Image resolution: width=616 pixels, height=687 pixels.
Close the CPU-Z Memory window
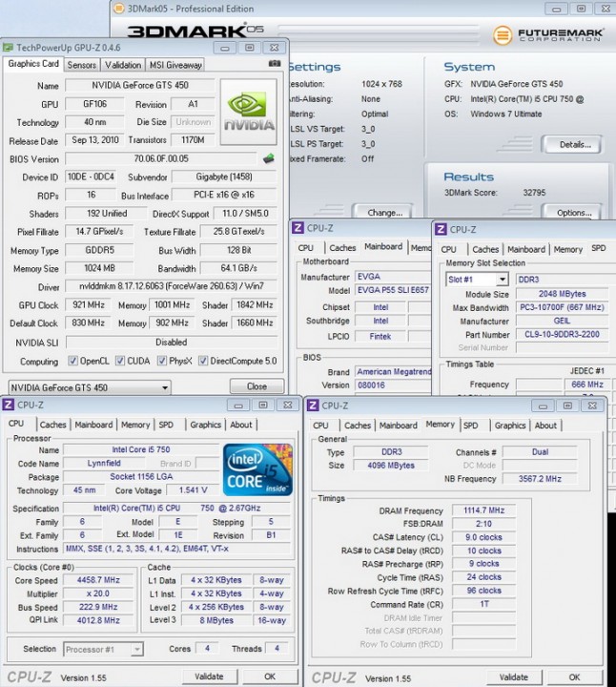click(592, 406)
